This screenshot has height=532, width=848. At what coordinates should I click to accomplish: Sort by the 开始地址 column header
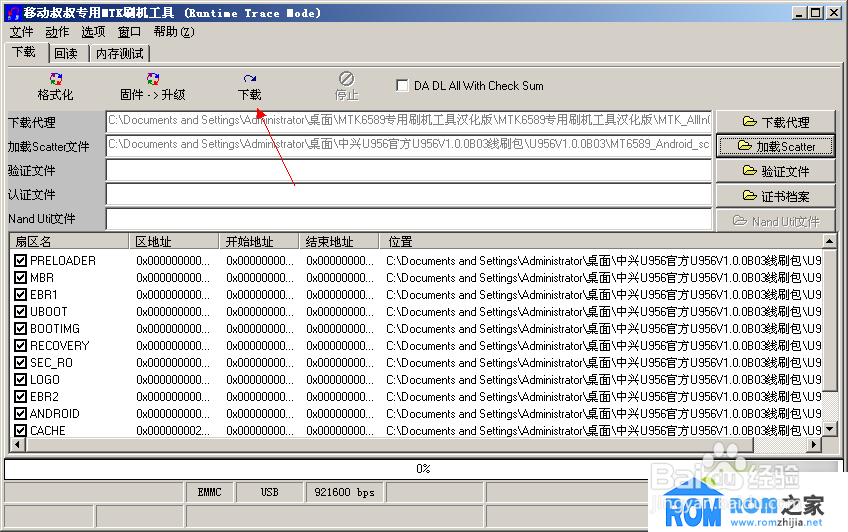[259, 241]
